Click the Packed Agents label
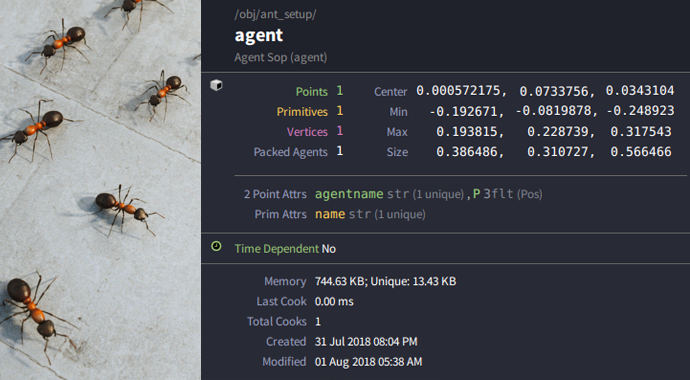Screen dimensions: 690x380 tap(290, 152)
